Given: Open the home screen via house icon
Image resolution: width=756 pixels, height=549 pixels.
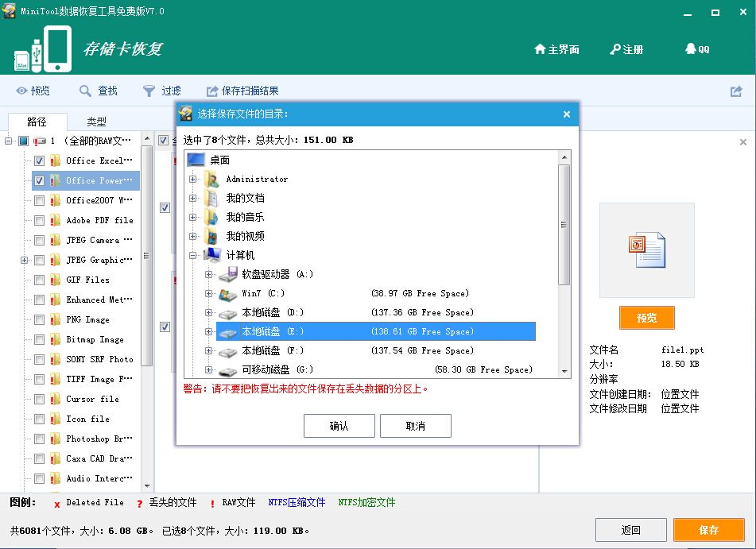Looking at the screenshot, I should [540, 49].
